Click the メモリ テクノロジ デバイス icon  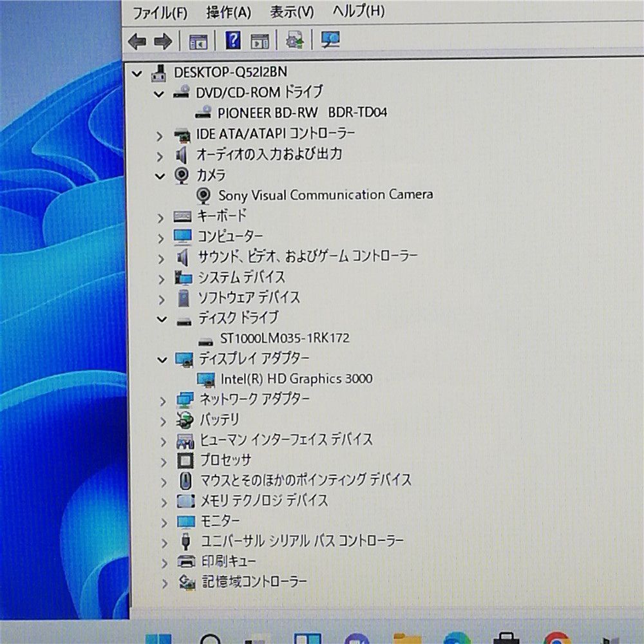[185, 500]
